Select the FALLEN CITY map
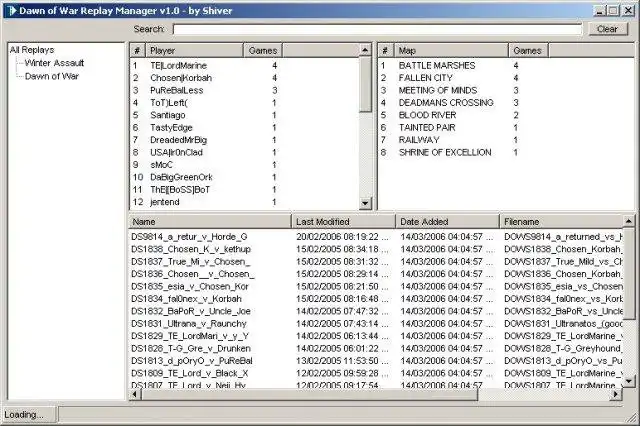640x426 pixels. pyautogui.click(x=426, y=78)
